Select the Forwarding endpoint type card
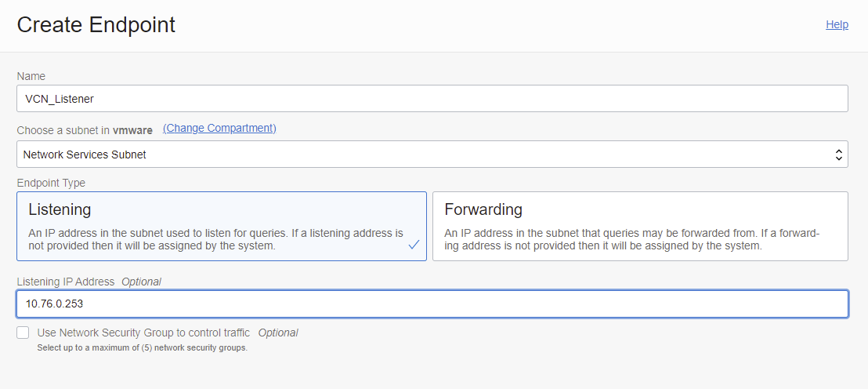The height and width of the screenshot is (389, 868). point(640,226)
